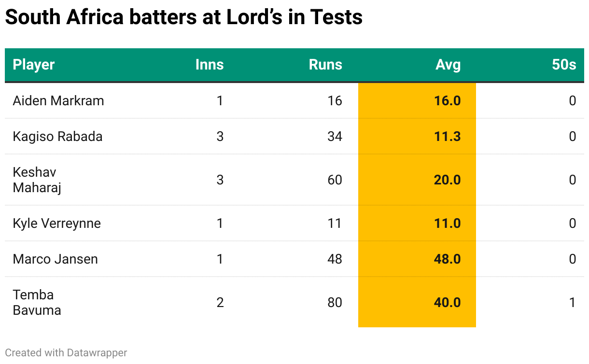The height and width of the screenshot is (364, 589).
Task: Click Kyle Verreynne player name
Action: tap(57, 223)
